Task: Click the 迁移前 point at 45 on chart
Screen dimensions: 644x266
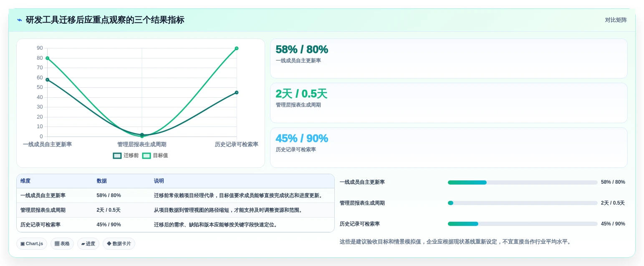Action: pos(237,92)
